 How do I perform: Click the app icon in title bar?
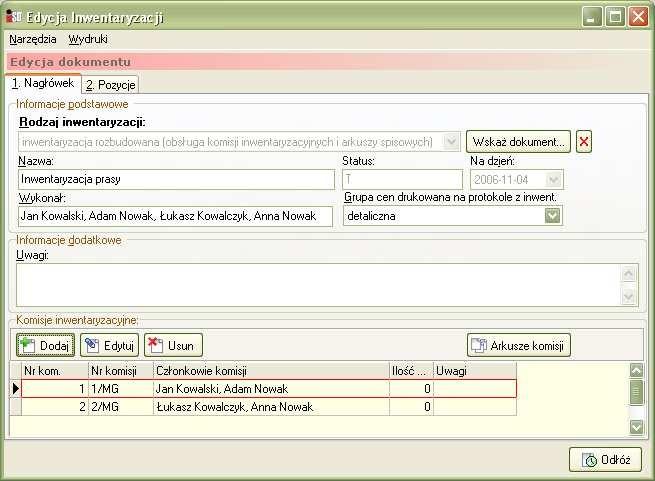tap(14, 17)
